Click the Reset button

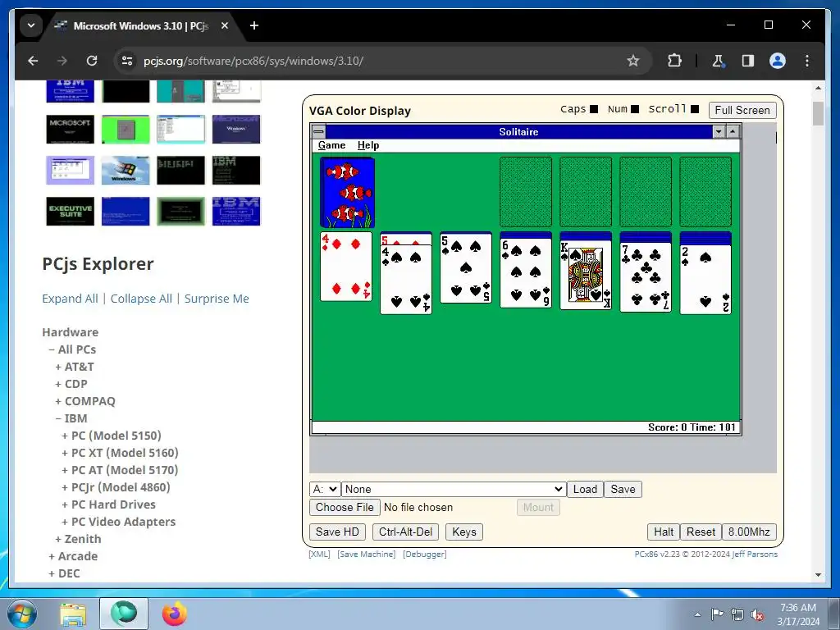(x=701, y=532)
